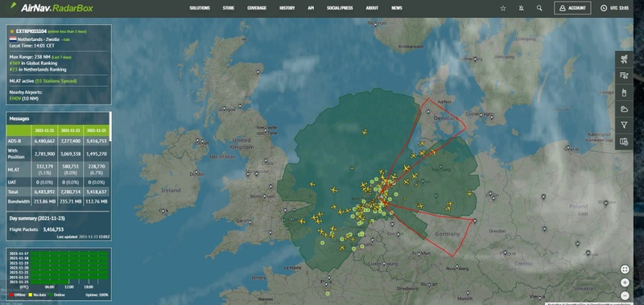Click the UTC clock display
The image size is (644, 305).
pos(614,8)
